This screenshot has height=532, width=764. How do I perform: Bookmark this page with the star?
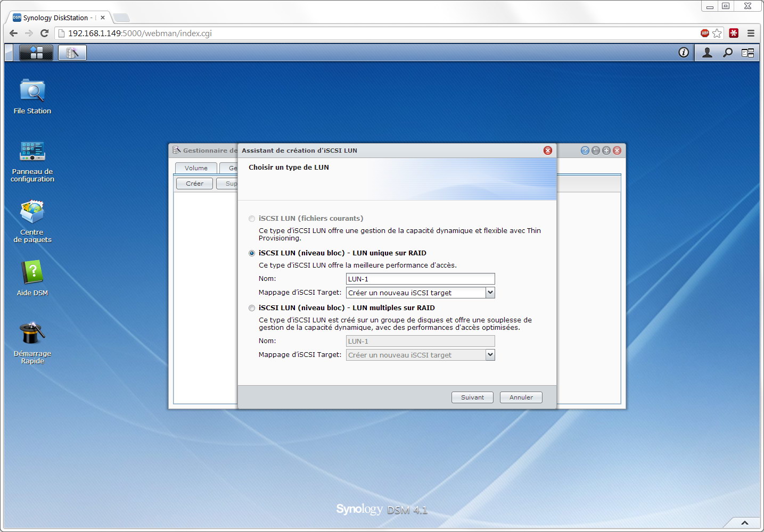click(717, 33)
